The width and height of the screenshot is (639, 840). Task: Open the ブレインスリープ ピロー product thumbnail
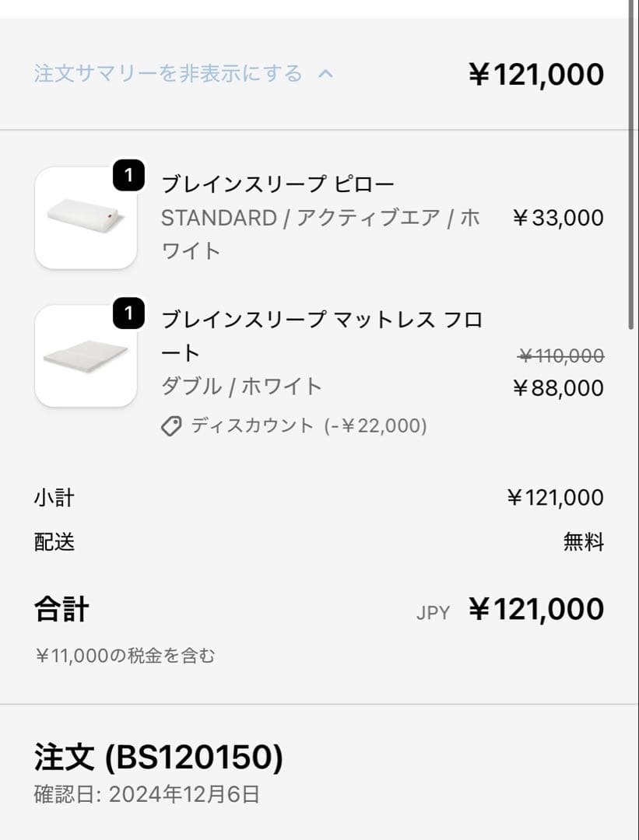click(86, 218)
